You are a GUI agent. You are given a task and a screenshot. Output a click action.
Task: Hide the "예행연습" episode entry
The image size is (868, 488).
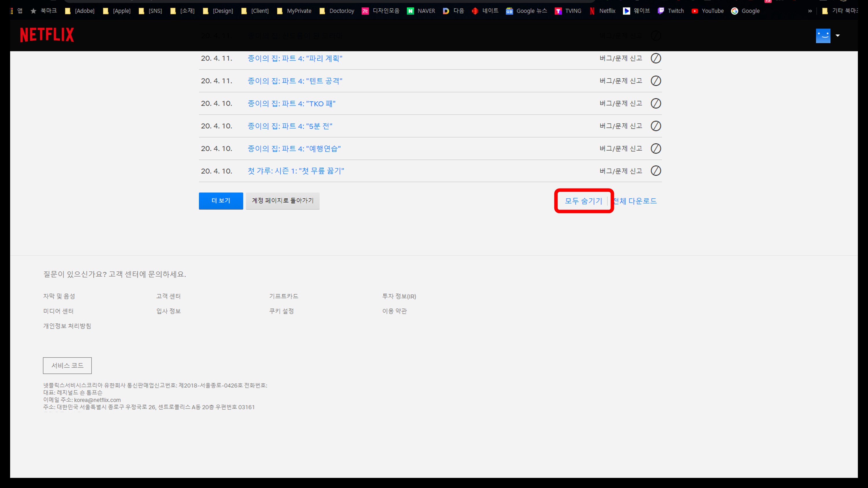click(655, 149)
